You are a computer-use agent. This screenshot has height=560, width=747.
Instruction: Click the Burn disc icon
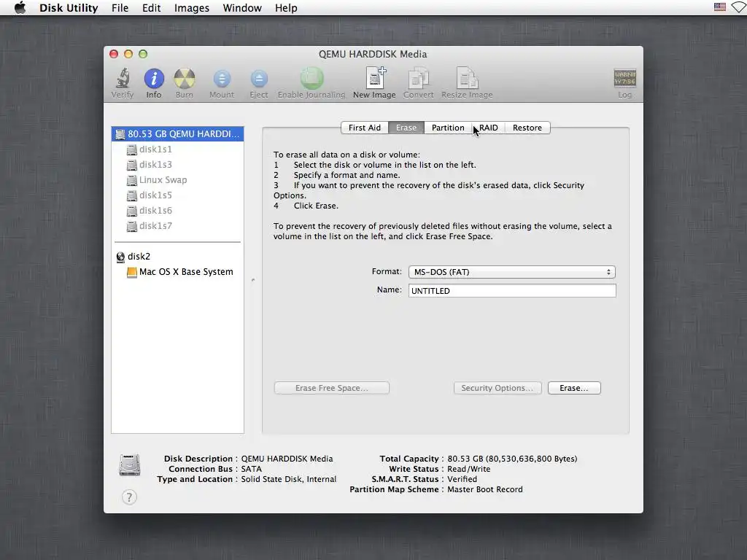pyautogui.click(x=185, y=78)
